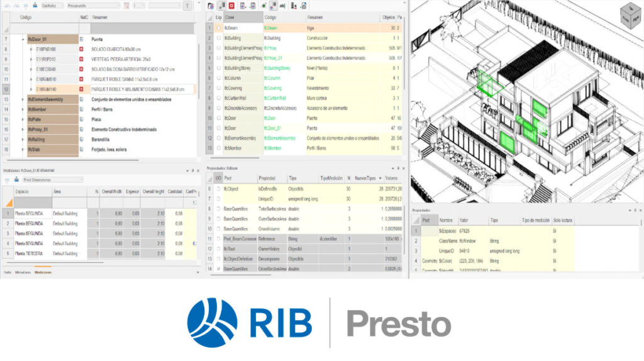Switch to the Miniaturas tab
644x361 pixels.
[23, 272]
